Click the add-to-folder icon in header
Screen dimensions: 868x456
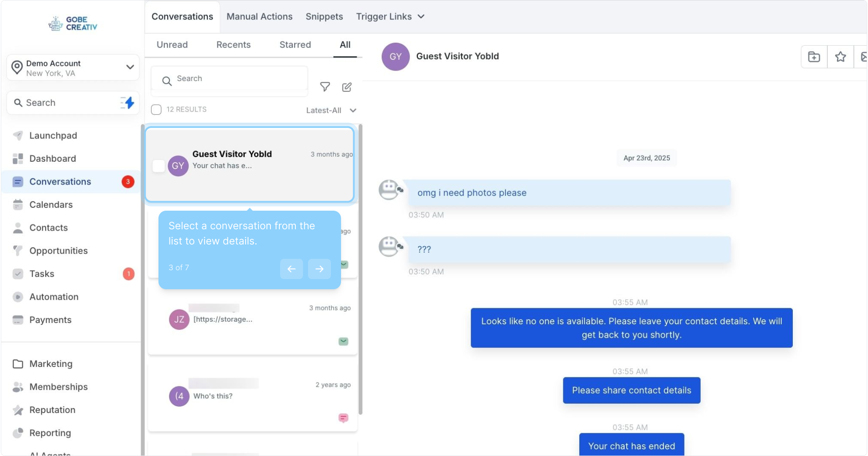pos(813,57)
